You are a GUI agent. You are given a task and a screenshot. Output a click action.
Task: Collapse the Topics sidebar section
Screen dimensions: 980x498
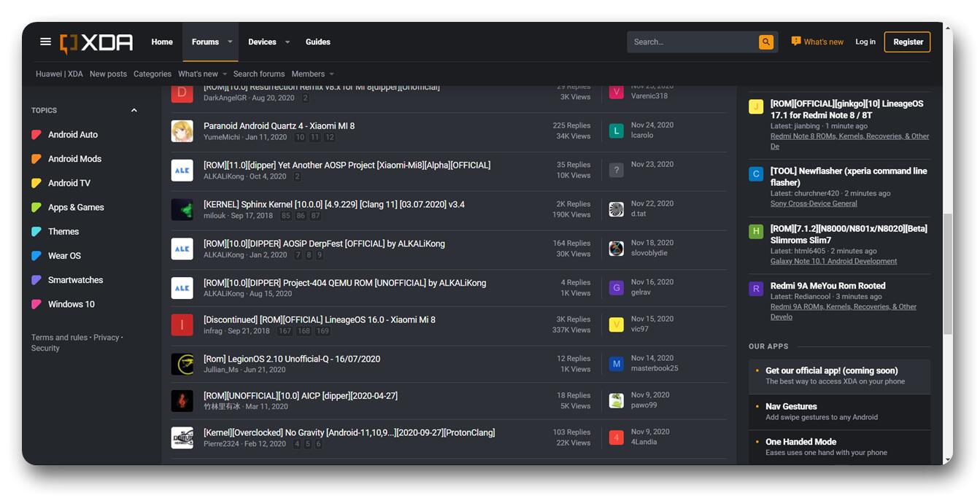tap(134, 111)
